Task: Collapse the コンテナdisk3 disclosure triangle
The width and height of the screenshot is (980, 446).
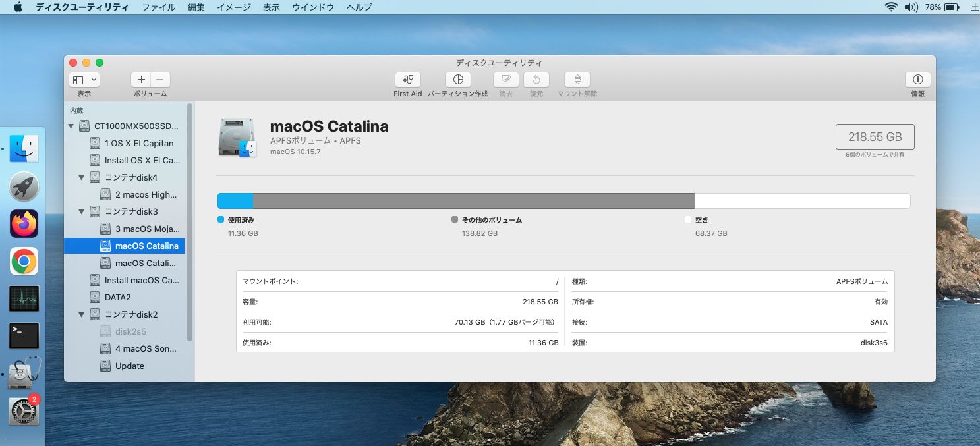Action: (x=82, y=211)
